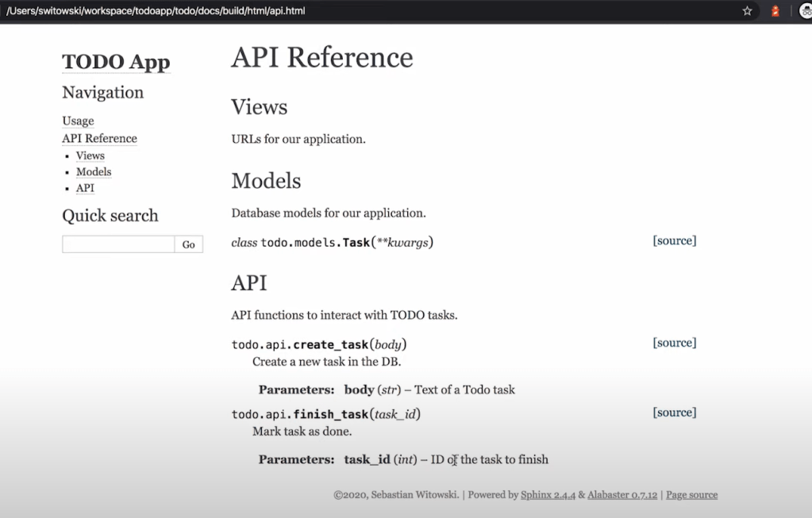Focus the browser address bar with api.html path

pyautogui.click(x=317, y=11)
